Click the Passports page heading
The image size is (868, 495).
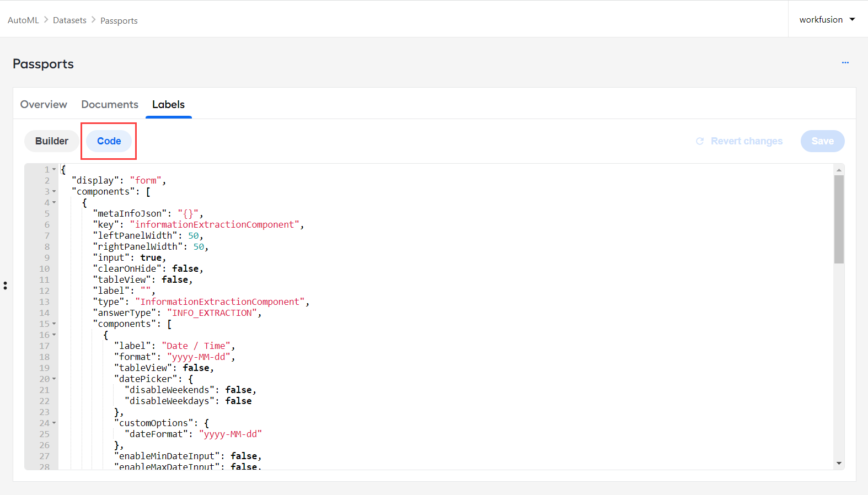(x=43, y=64)
